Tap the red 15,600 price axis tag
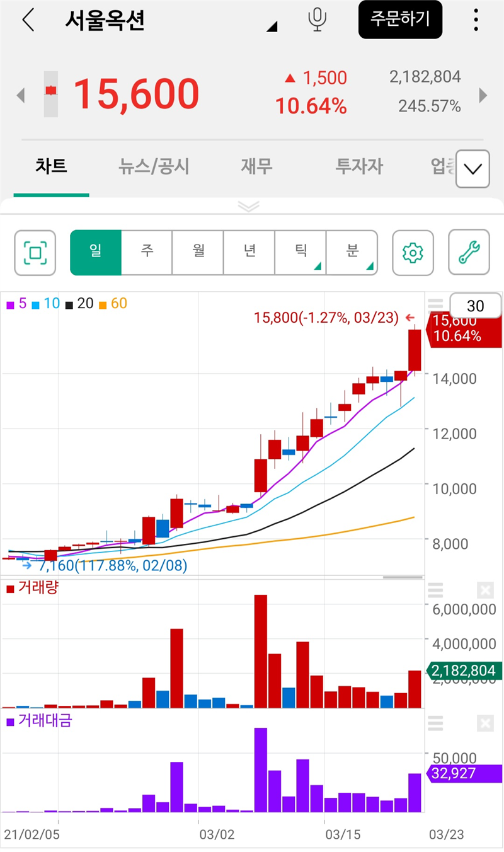The height and width of the screenshot is (852, 504). tap(465, 329)
